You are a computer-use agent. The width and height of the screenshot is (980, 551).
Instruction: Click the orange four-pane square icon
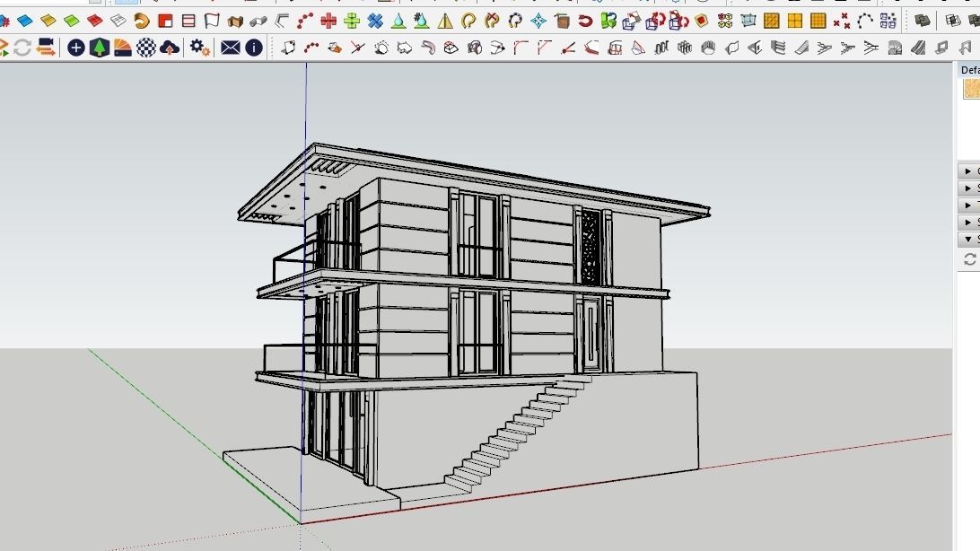(795, 22)
